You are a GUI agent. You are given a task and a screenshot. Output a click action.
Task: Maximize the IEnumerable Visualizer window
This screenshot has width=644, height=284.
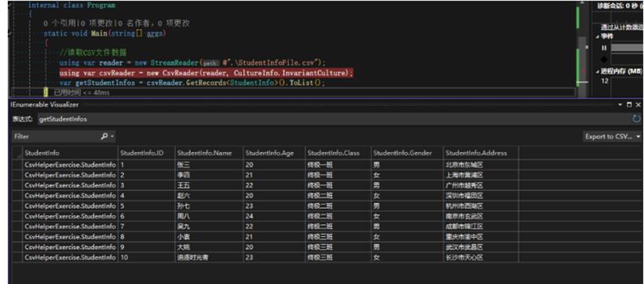click(629, 105)
